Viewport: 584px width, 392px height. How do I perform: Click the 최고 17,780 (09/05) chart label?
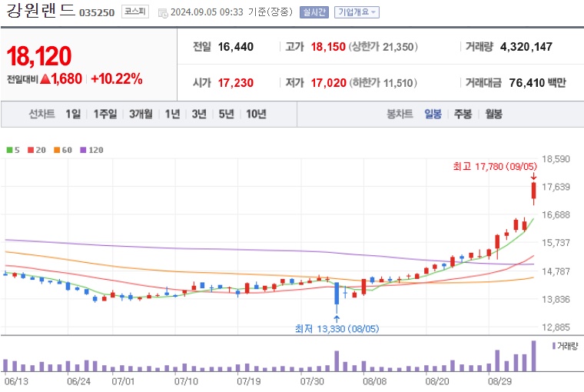click(x=495, y=166)
